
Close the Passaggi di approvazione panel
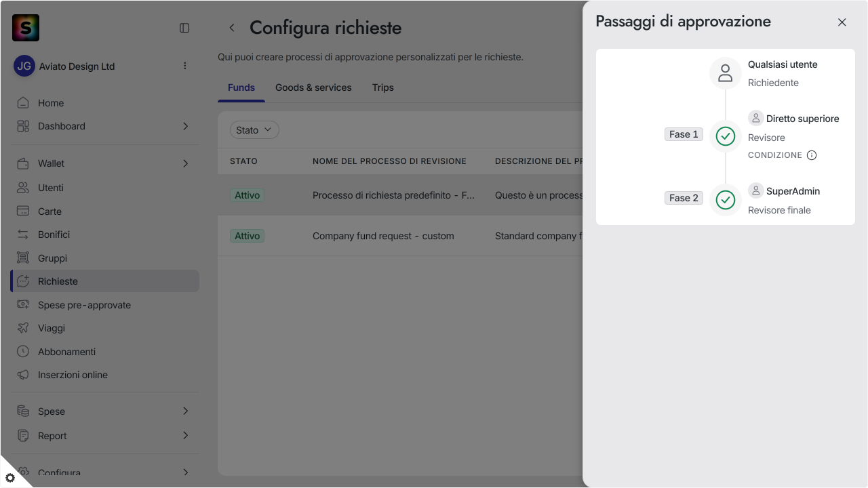(842, 22)
